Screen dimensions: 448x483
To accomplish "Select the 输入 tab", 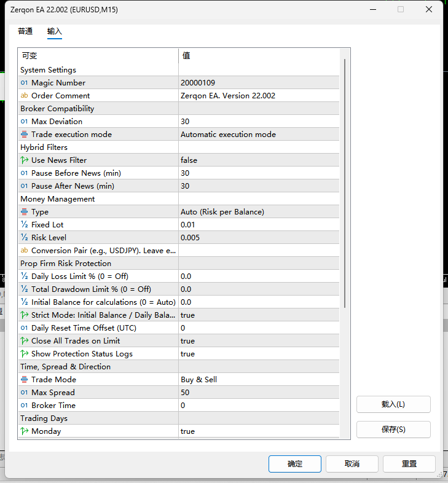I will [x=55, y=31].
